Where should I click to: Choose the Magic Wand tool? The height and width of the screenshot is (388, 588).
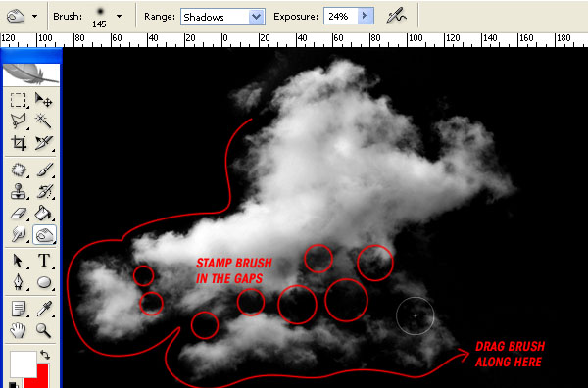coord(43,121)
